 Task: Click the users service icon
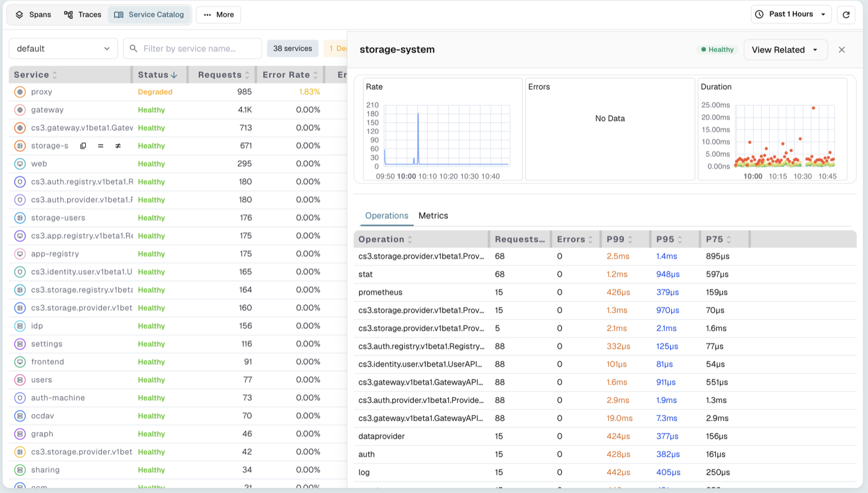pos(20,380)
